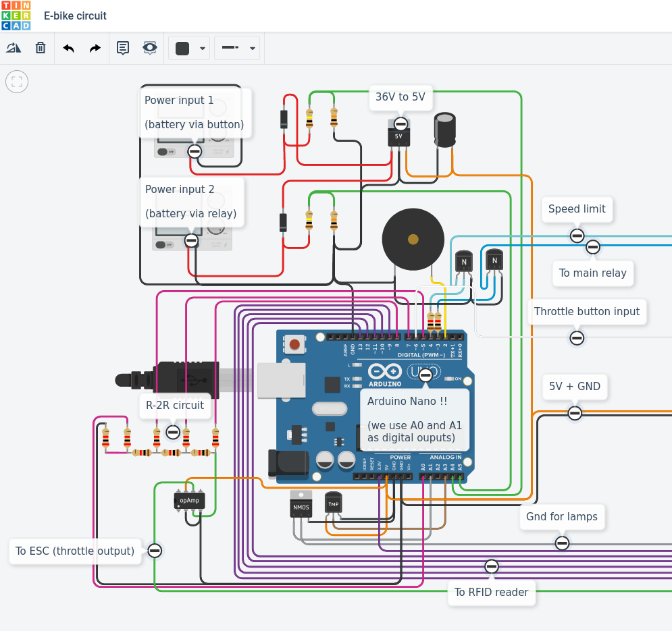This screenshot has height=631, width=672.
Task: Open the notes tool icon
Action: coord(123,48)
